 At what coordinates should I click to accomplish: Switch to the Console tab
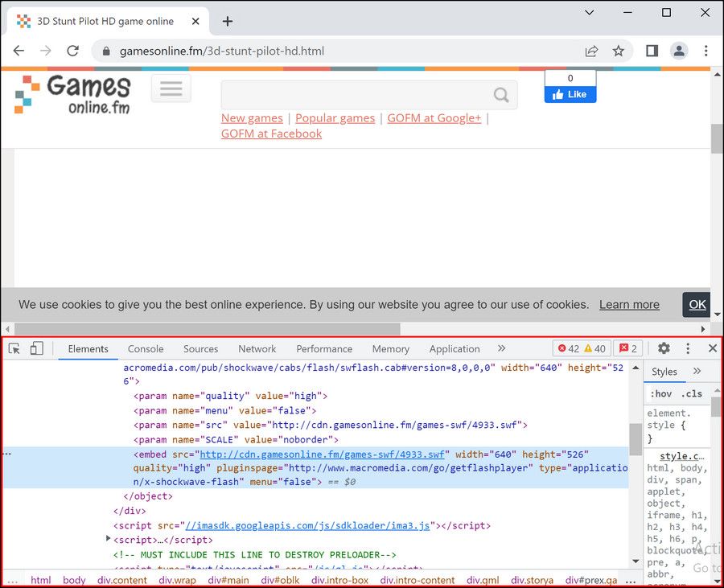click(x=145, y=349)
